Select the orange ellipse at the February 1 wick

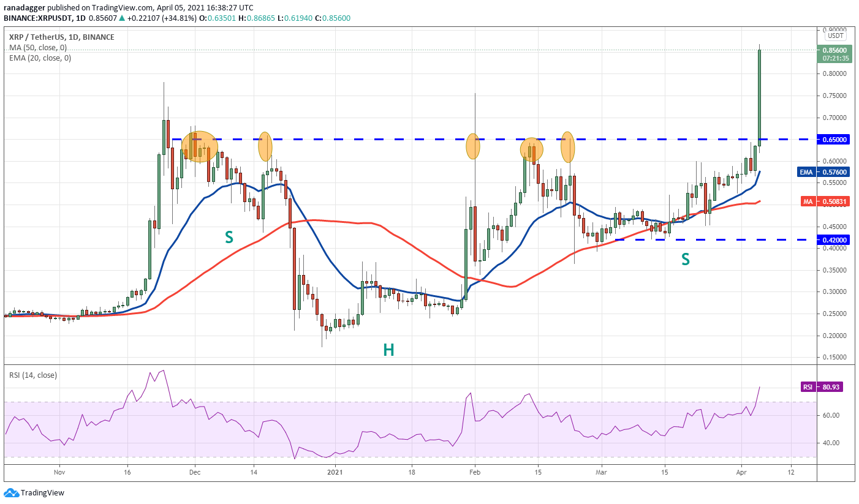[x=473, y=146]
